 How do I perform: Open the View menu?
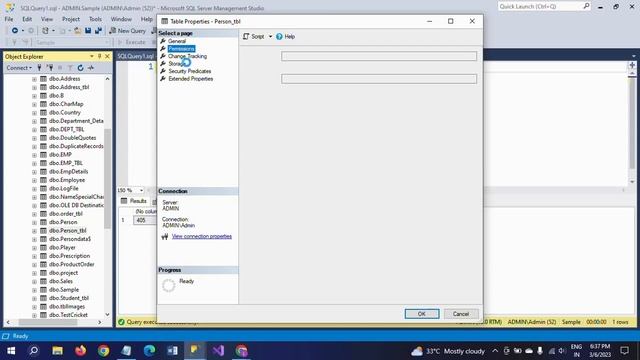[47, 19]
